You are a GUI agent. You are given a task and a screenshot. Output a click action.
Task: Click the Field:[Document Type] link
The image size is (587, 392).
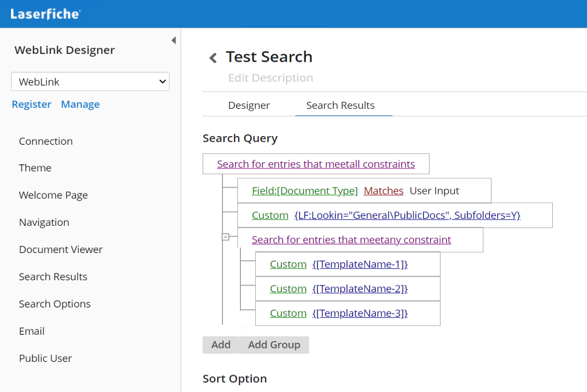[304, 191]
